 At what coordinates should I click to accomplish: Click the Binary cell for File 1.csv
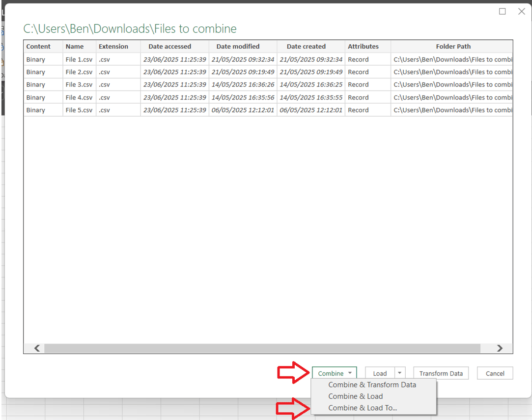35,59
